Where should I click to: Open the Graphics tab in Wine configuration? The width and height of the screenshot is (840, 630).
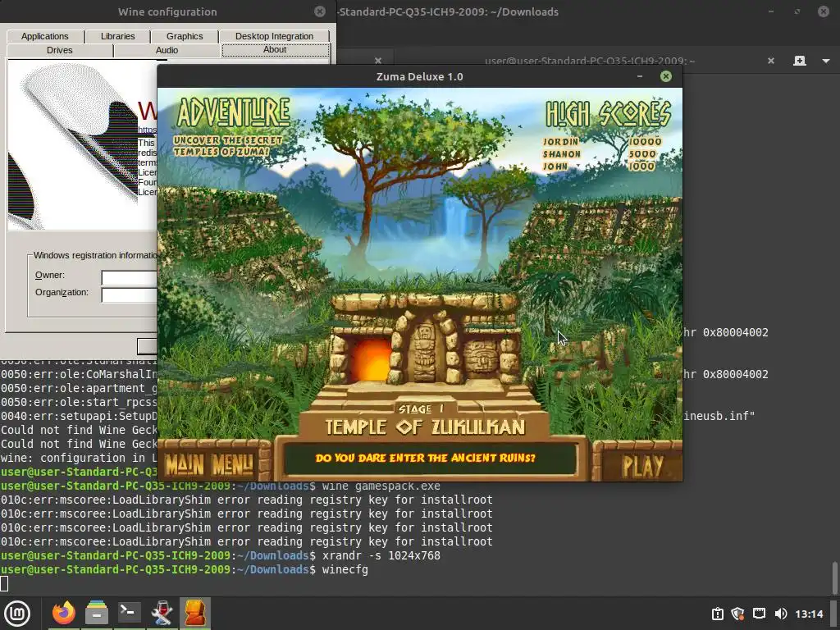coord(185,36)
